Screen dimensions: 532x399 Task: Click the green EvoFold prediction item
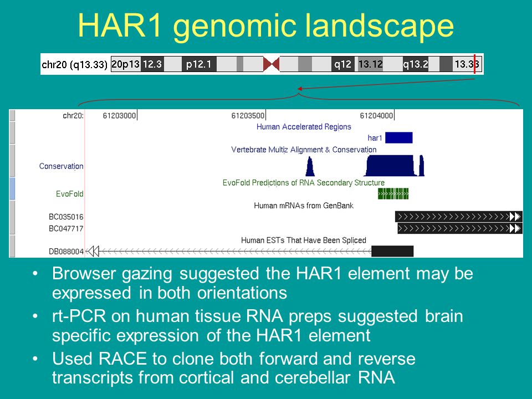click(x=393, y=194)
